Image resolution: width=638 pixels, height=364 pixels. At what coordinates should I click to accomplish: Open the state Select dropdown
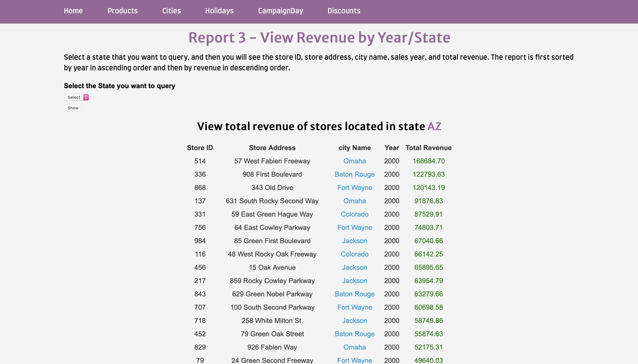tap(74, 97)
